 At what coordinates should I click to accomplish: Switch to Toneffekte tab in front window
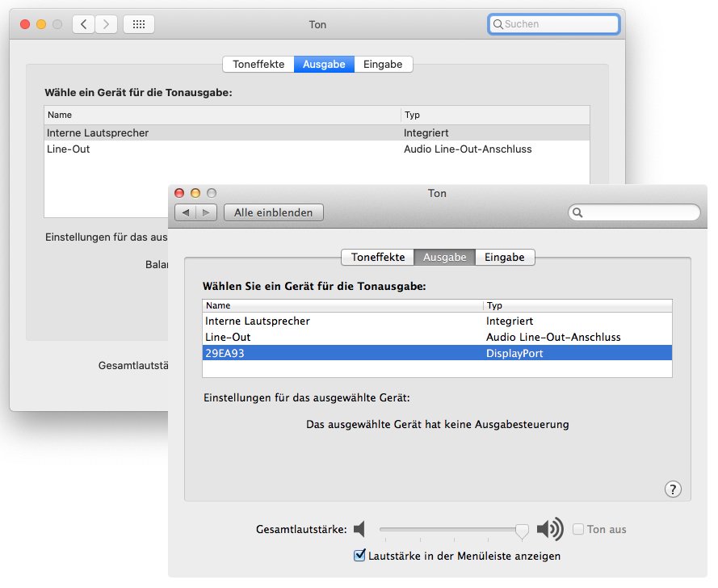point(378,257)
